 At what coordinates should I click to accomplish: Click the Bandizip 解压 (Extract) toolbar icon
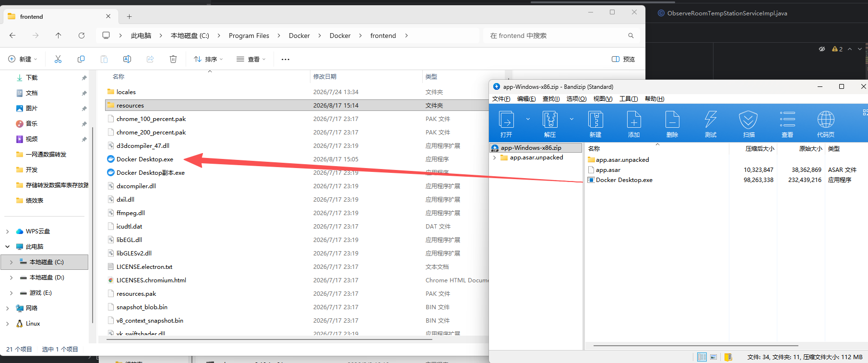[550, 120]
